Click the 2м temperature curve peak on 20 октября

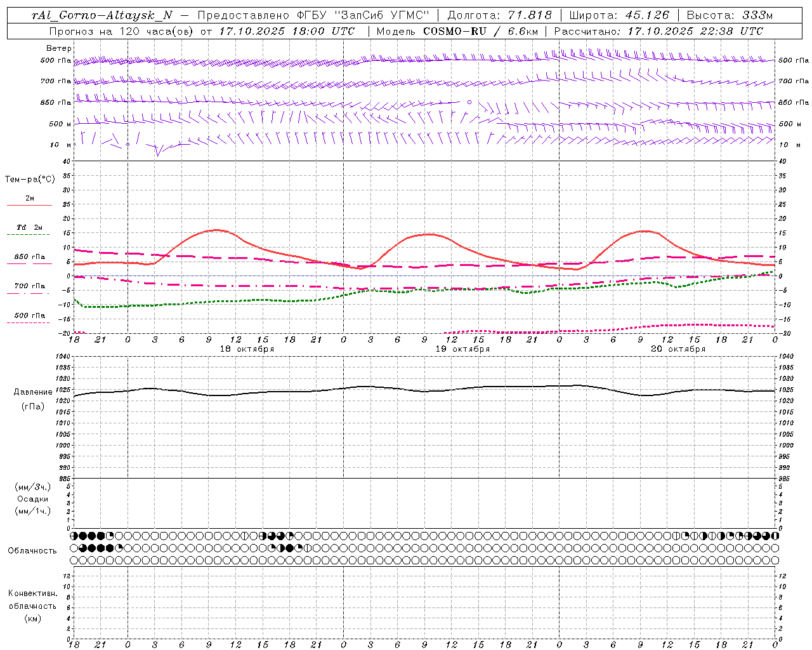click(645, 231)
